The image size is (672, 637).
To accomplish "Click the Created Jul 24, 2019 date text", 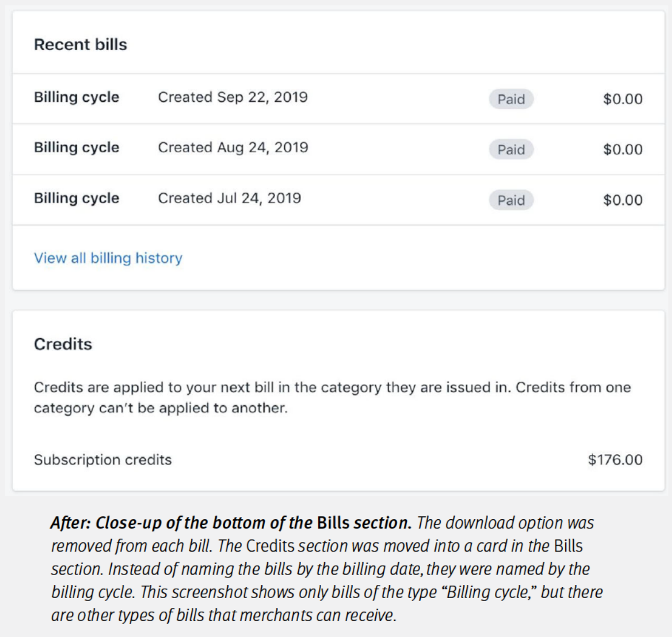I will coord(229,198).
